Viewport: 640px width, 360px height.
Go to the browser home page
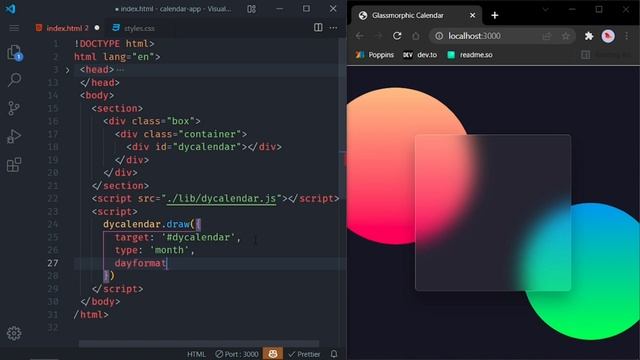pos(416,36)
